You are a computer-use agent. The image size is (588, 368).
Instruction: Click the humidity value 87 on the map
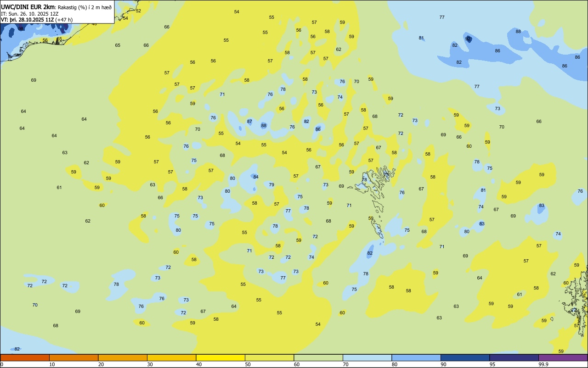pos(249,122)
